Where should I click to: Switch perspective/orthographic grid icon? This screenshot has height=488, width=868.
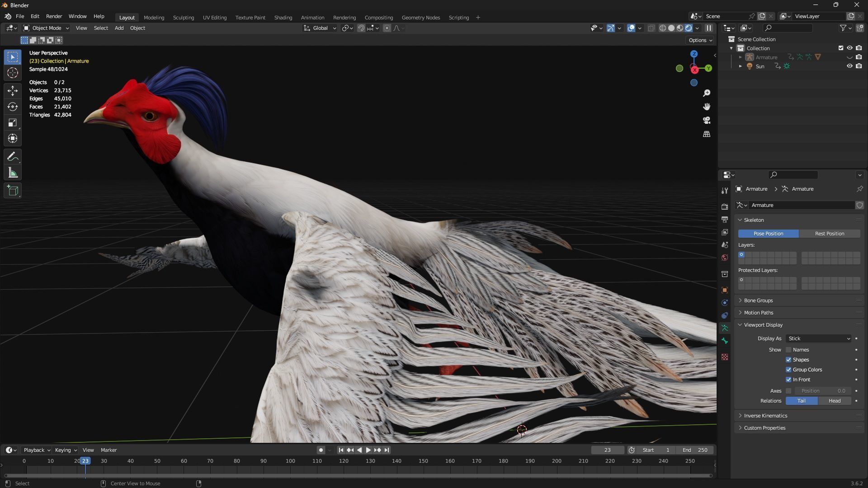click(x=707, y=134)
